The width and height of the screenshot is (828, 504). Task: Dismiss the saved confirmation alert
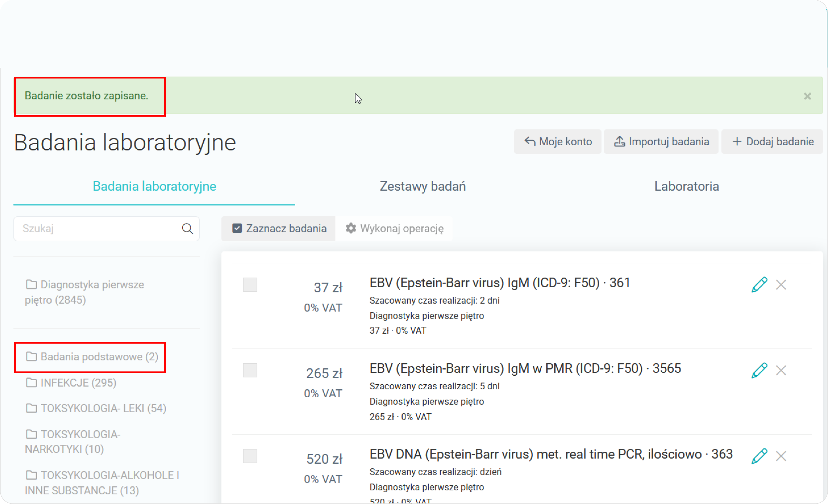click(807, 96)
